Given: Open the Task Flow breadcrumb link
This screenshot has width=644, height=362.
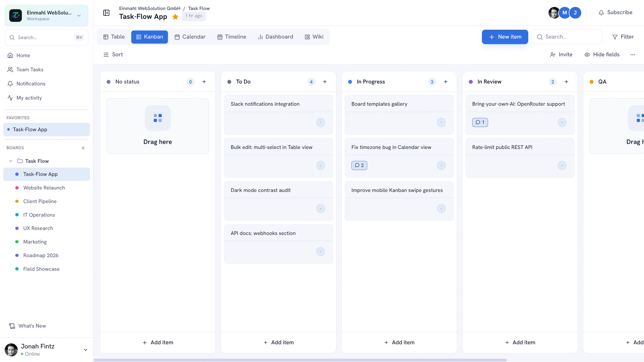Looking at the screenshot, I should point(199,8).
